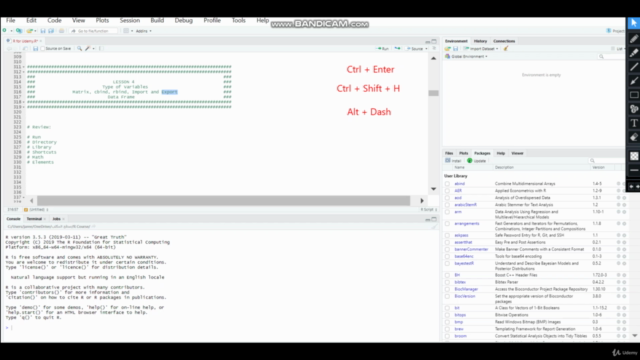Viewport: 640px width, 360px height.
Task: Select the pencil tool in the drawing bar
Action: 634,39
